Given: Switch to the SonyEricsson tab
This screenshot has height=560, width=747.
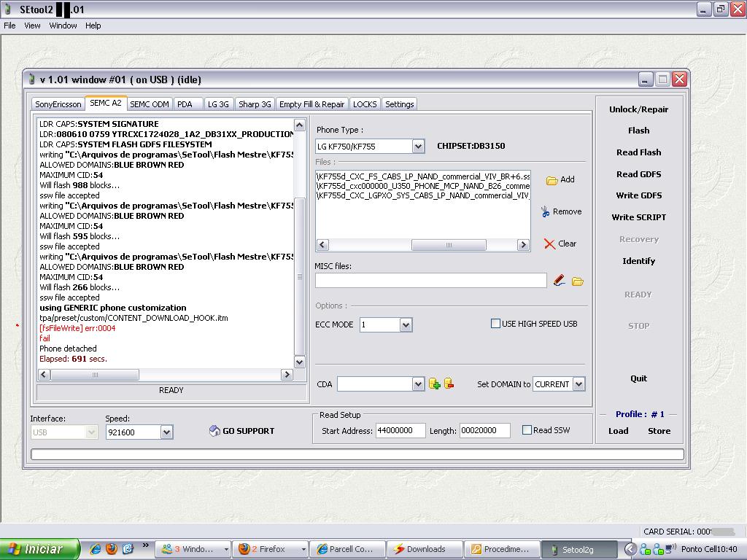Looking at the screenshot, I should (58, 104).
